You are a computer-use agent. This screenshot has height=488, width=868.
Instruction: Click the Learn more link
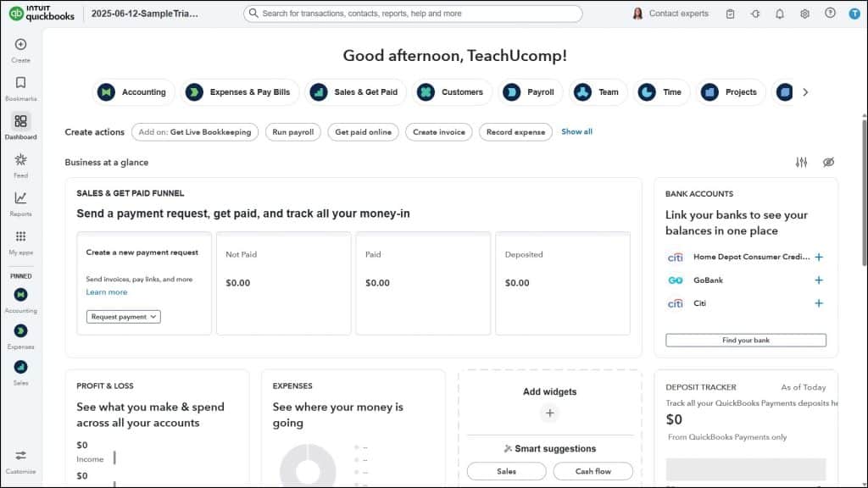[x=107, y=291]
